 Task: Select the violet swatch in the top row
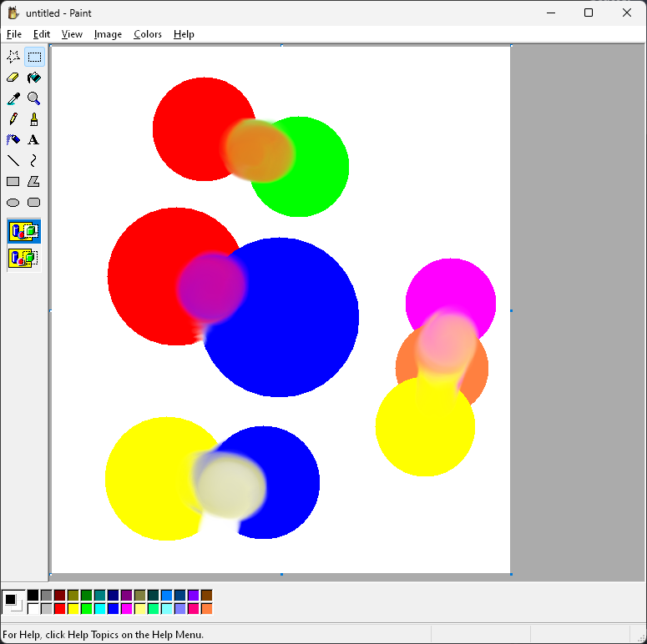(x=193, y=596)
